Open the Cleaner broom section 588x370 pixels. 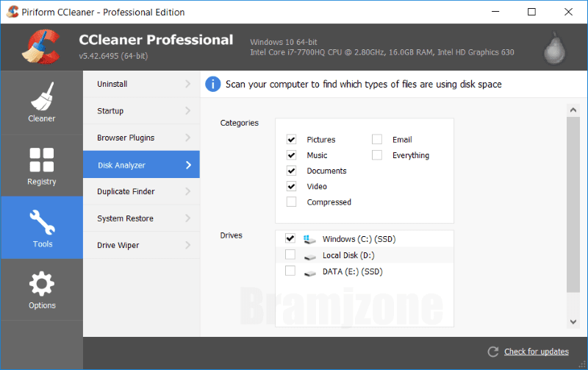pyautogui.click(x=42, y=102)
